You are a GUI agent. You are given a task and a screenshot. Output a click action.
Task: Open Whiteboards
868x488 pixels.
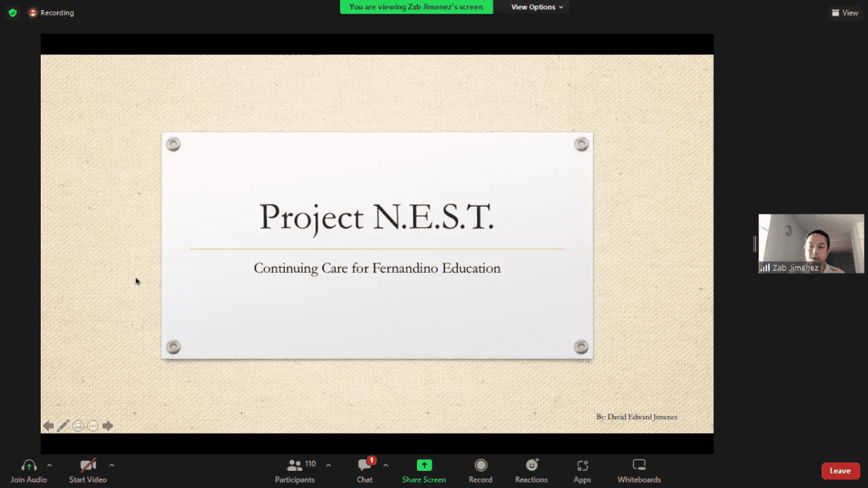pos(639,471)
